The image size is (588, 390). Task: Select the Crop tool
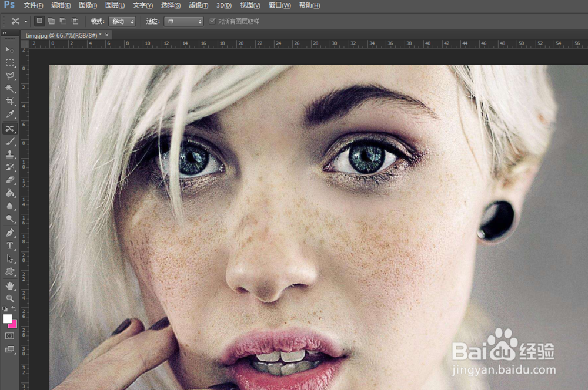[x=10, y=101]
